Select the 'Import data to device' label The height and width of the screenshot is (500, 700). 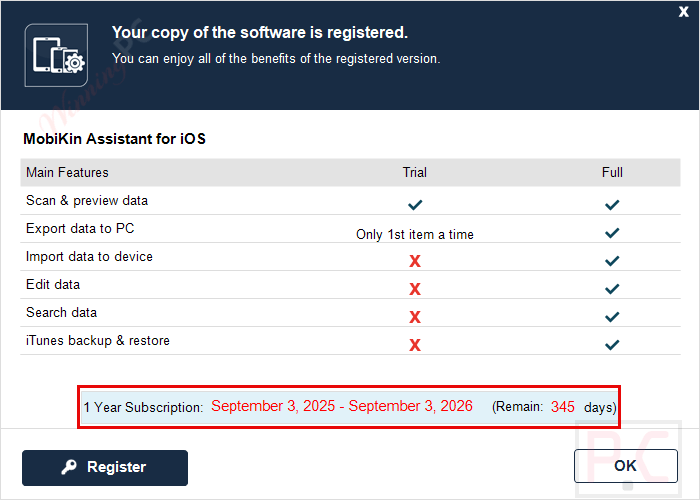[x=89, y=256]
